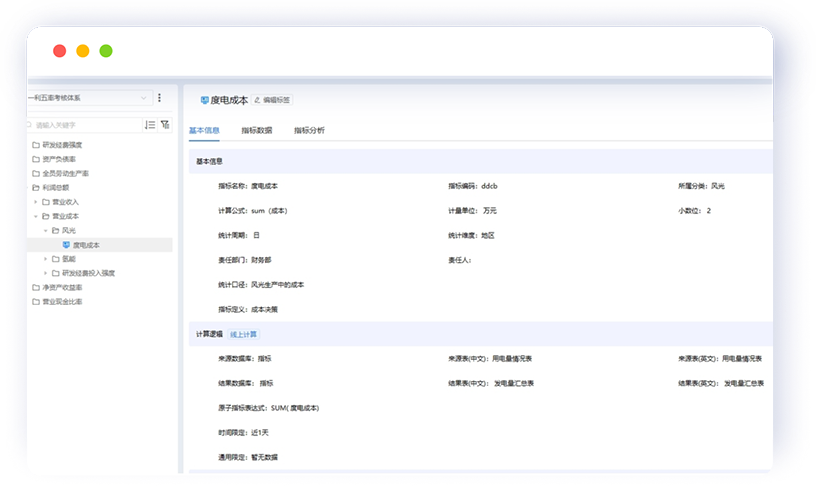Click the red window close dot
This screenshot has height=490, width=816.
[x=60, y=51]
